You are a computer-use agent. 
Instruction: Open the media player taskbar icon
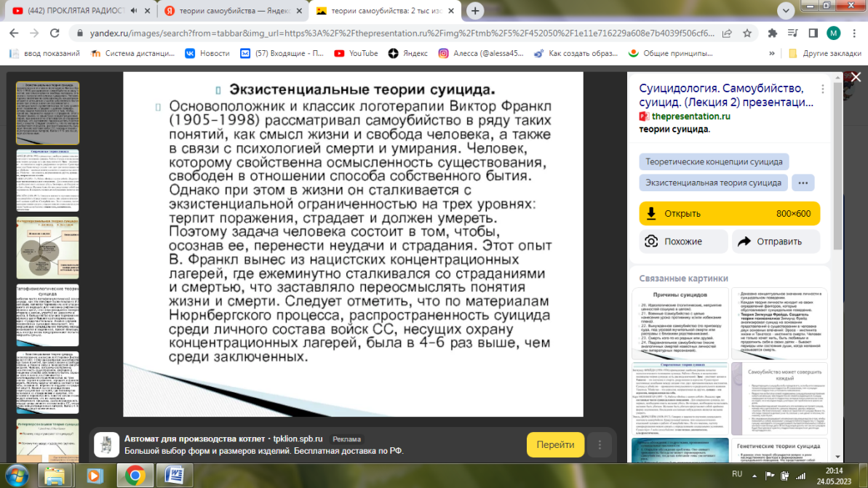pos(95,476)
